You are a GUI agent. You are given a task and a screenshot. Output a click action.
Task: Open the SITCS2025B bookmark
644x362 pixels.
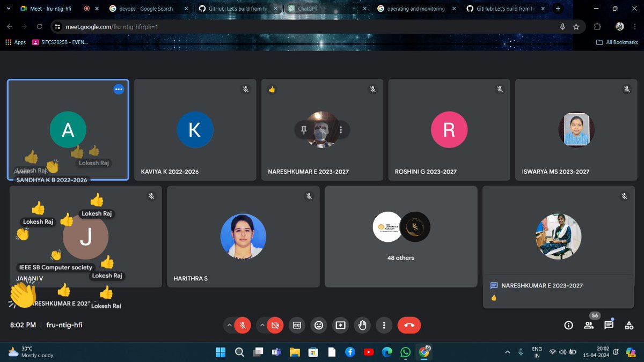click(60, 42)
